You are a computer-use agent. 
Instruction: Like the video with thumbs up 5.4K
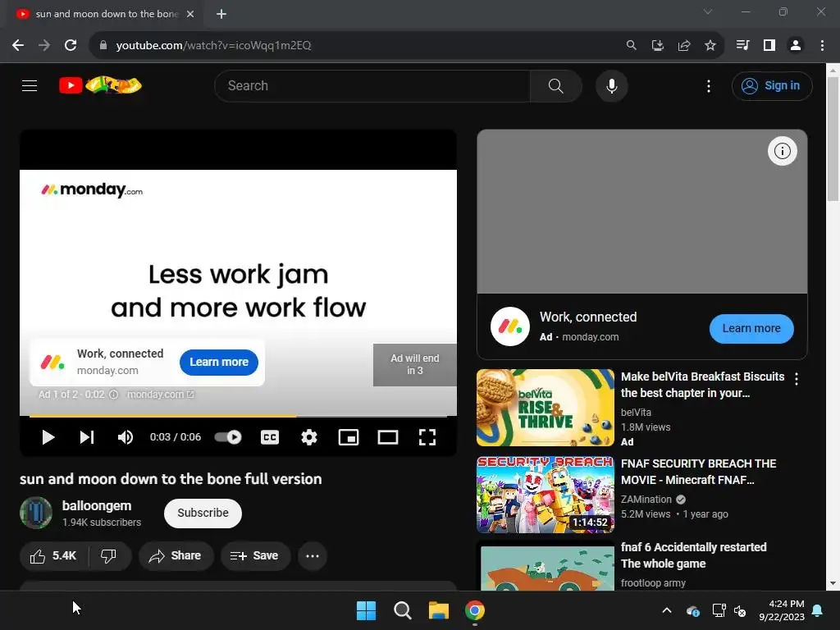click(x=53, y=556)
